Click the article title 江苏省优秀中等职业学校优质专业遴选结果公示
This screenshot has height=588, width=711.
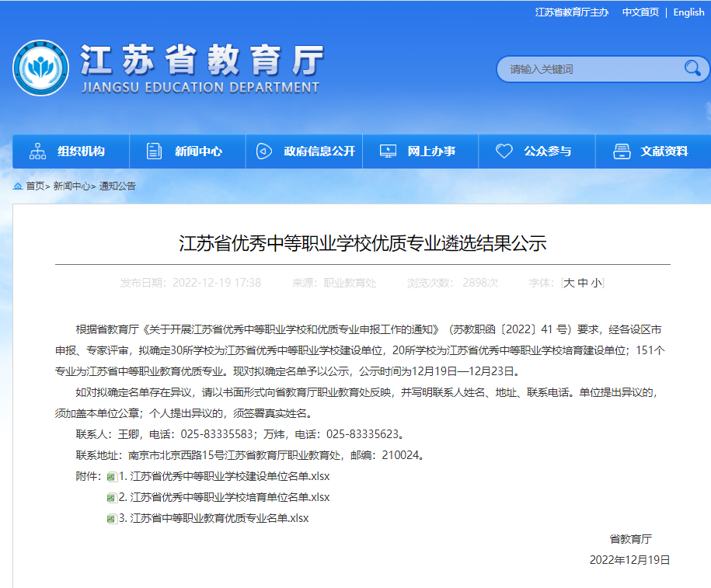(363, 243)
